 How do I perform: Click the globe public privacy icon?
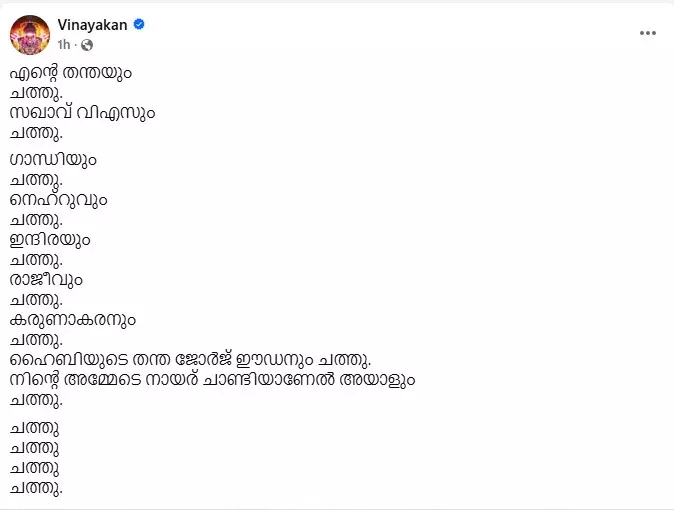point(87,45)
